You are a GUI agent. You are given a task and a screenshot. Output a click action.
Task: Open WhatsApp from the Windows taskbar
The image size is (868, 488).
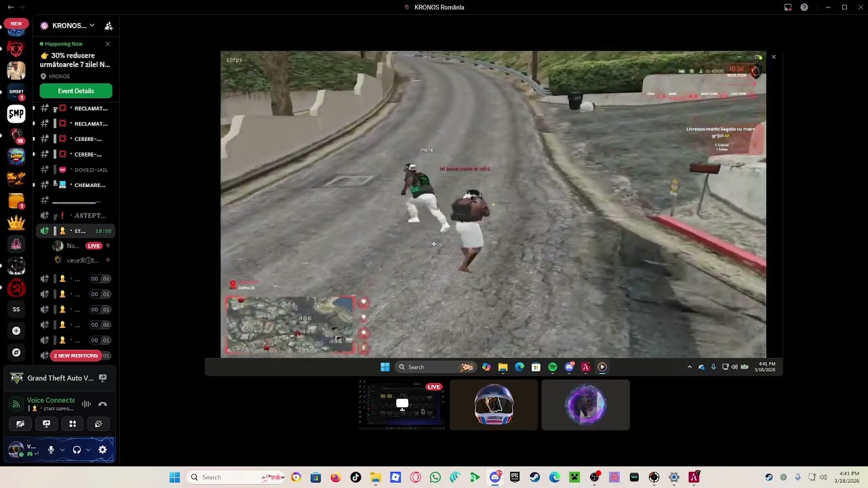point(435,477)
